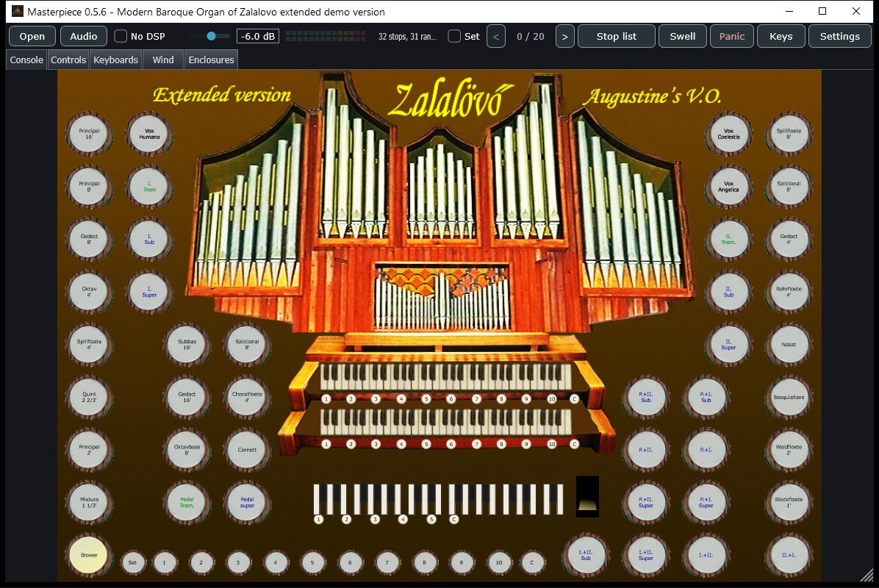Click the -6.0 dB volume field

point(258,37)
